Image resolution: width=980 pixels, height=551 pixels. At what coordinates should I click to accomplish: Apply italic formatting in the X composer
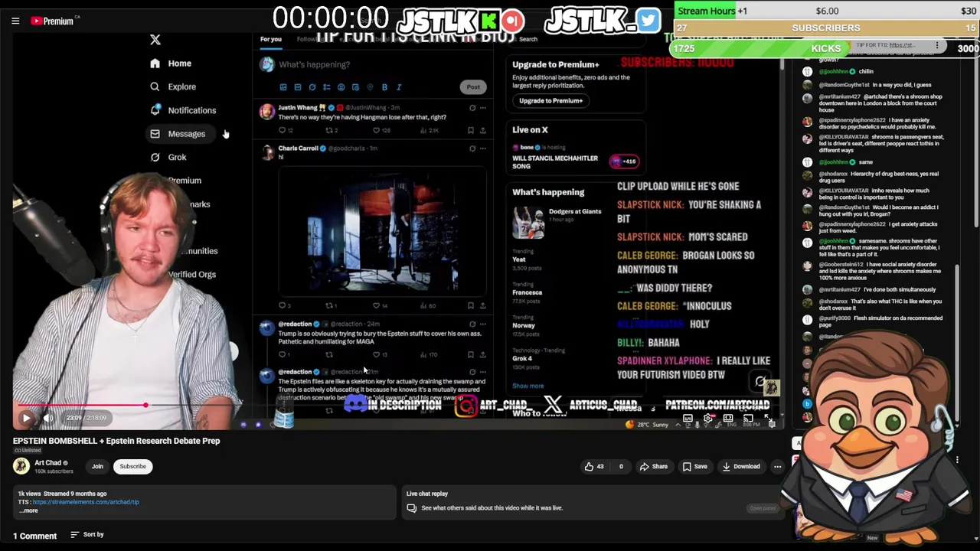399,87
